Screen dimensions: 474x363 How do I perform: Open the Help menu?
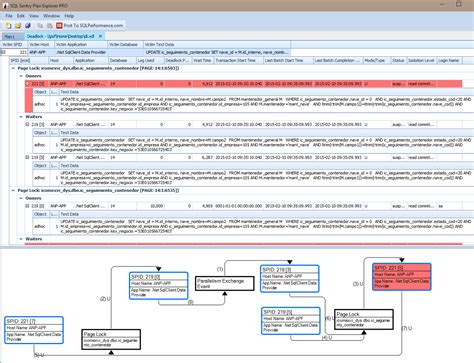[x=69, y=16]
